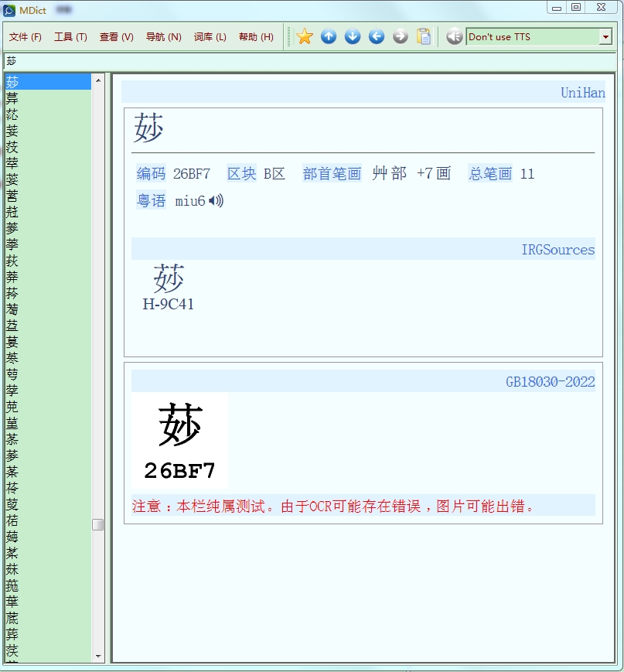Click the blue down arrow toolbar button
The width and height of the screenshot is (624, 672).
353,36
